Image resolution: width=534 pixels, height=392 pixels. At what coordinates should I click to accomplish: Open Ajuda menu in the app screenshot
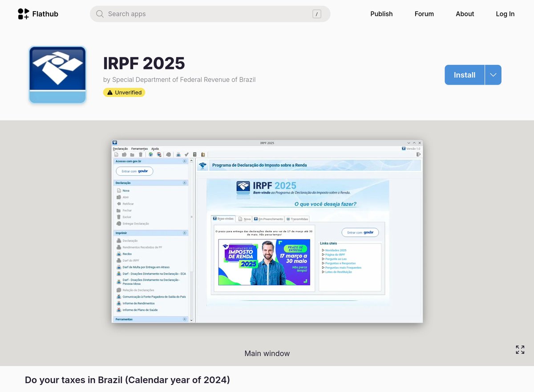click(155, 149)
